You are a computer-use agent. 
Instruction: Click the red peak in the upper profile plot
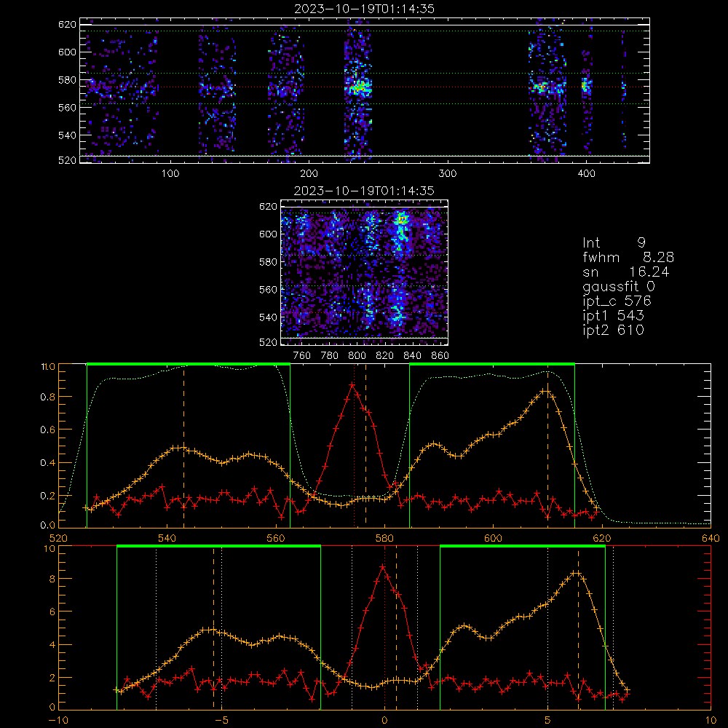(352, 385)
